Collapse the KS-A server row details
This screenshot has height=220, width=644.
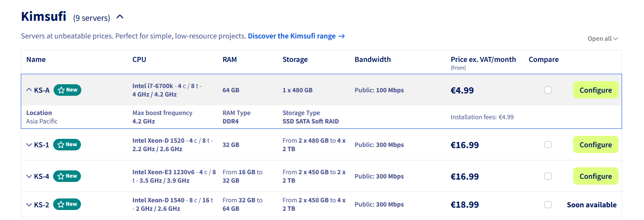29,90
